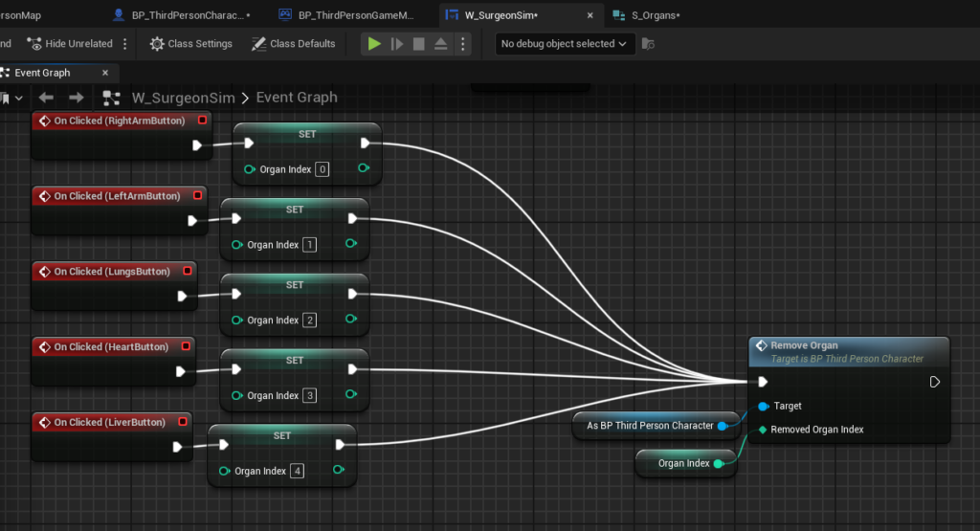Open Hide Unrelated options menu

tap(122, 44)
